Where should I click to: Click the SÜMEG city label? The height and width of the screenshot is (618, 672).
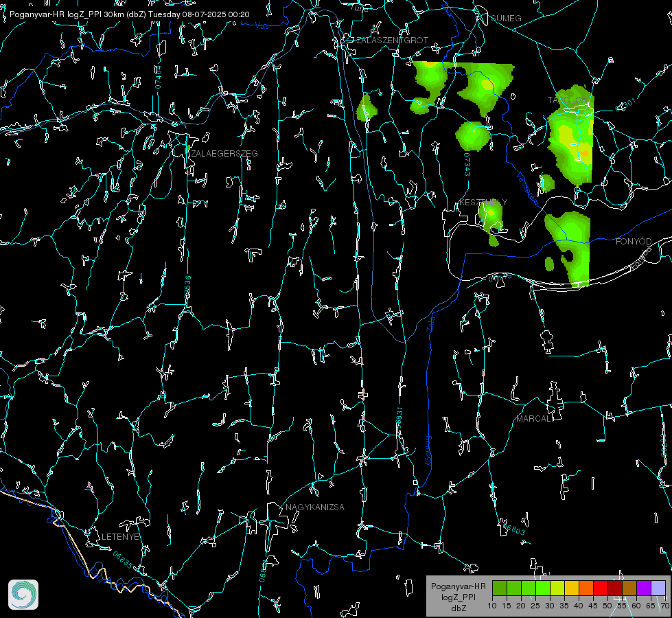point(506,19)
